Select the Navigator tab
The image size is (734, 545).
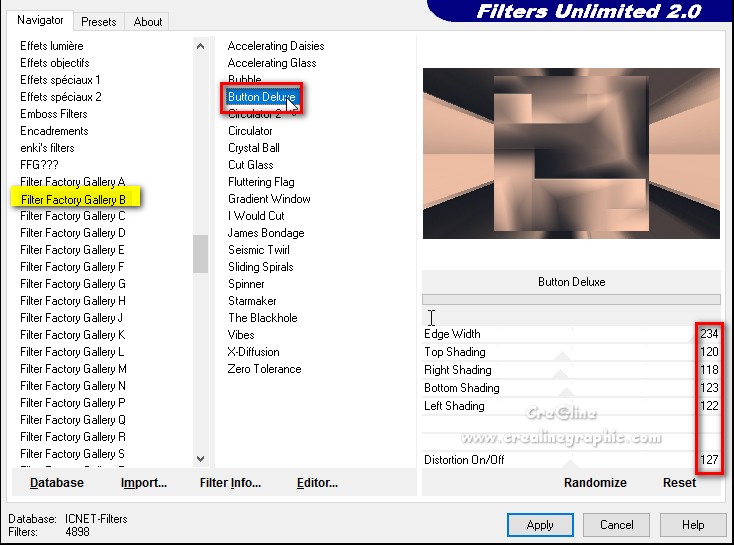click(40, 20)
